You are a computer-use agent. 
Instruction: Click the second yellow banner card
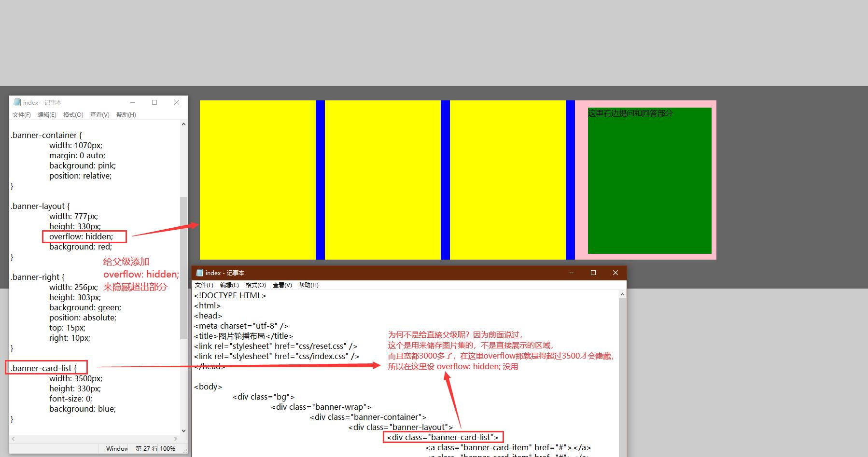383,180
